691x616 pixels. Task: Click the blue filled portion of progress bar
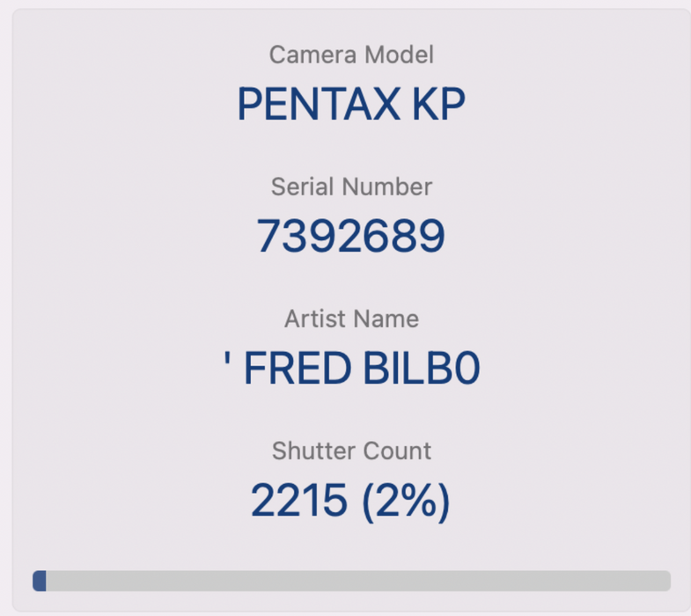coord(40,581)
